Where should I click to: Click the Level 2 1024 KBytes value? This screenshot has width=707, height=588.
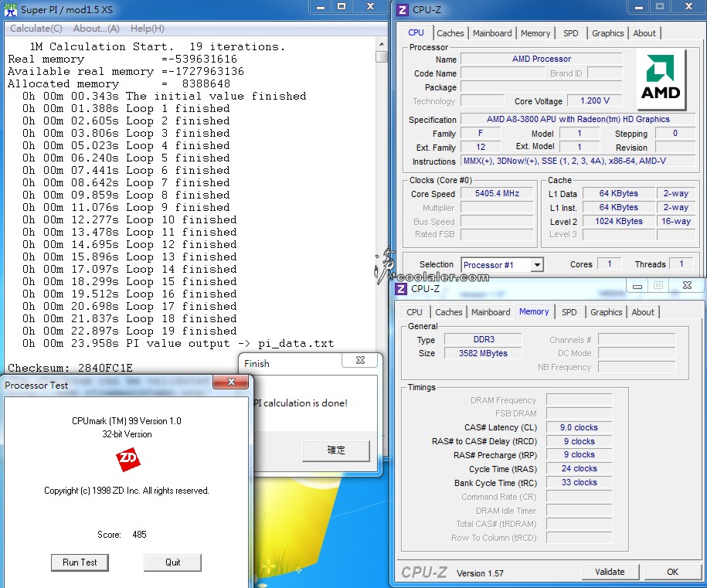[x=619, y=221]
